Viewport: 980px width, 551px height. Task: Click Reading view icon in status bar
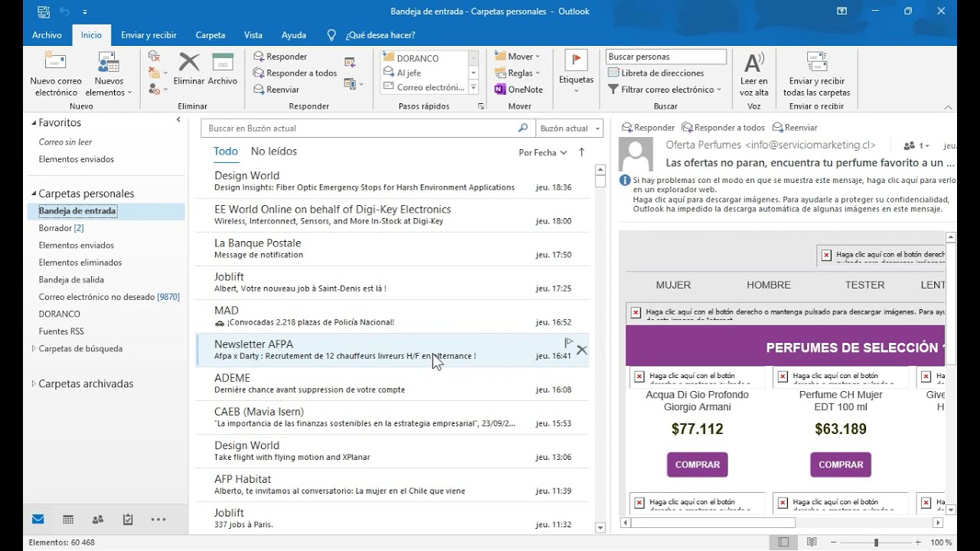(811, 542)
